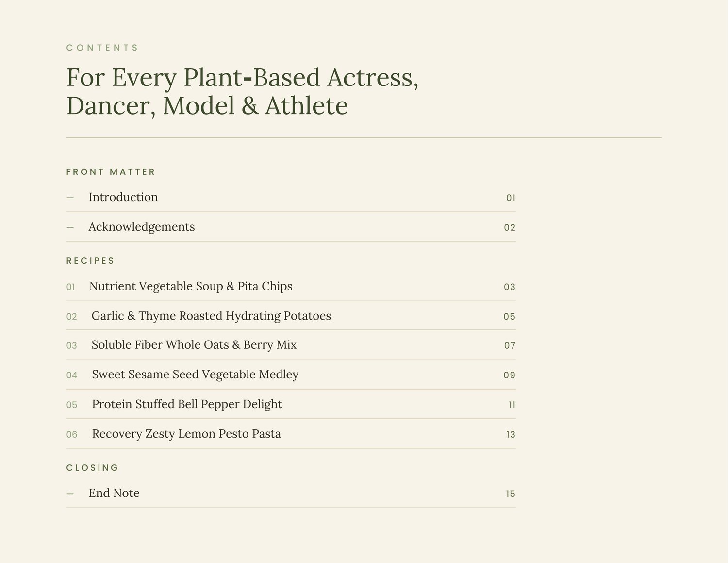Click page number 03 beside Nutrient Vegetable Soup
The height and width of the screenshot is (563, 728).
[510, 287]
